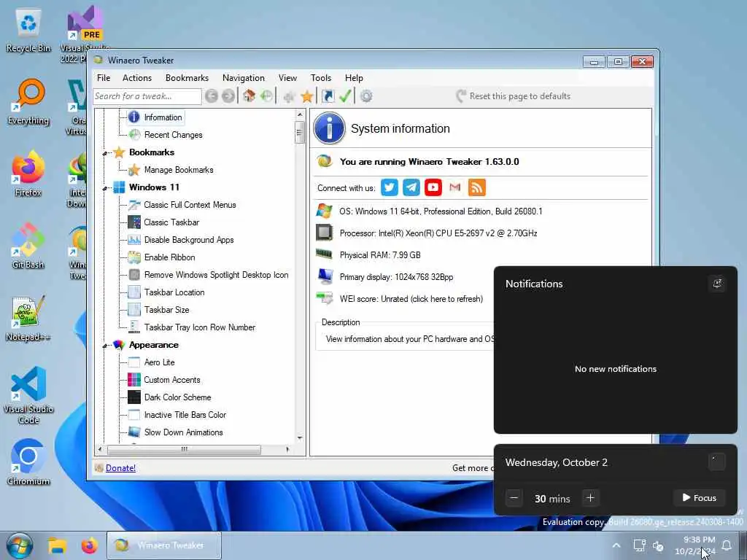The width and height of the screenshot is (747, 560).
Task: Open Notepad++ desktop shortcut
Action: 28,318
